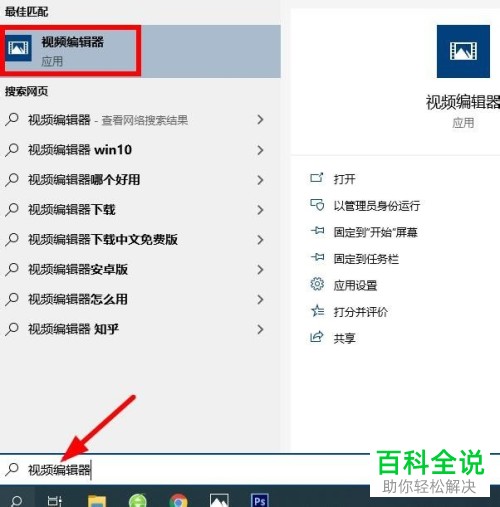Screen dimensions: 500x507
Task: Click the search box containing 视频编辑器
Action: (185, 470)
